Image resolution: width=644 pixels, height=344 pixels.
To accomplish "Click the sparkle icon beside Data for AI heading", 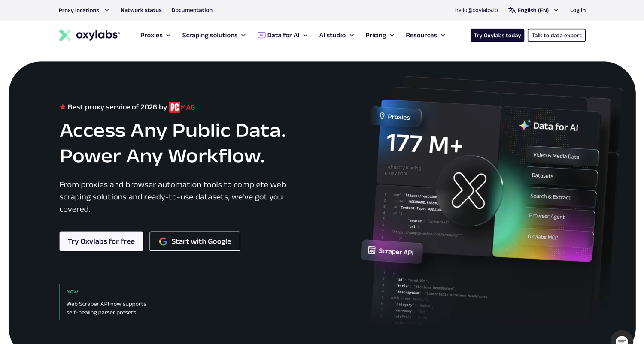I will (525, 125).
